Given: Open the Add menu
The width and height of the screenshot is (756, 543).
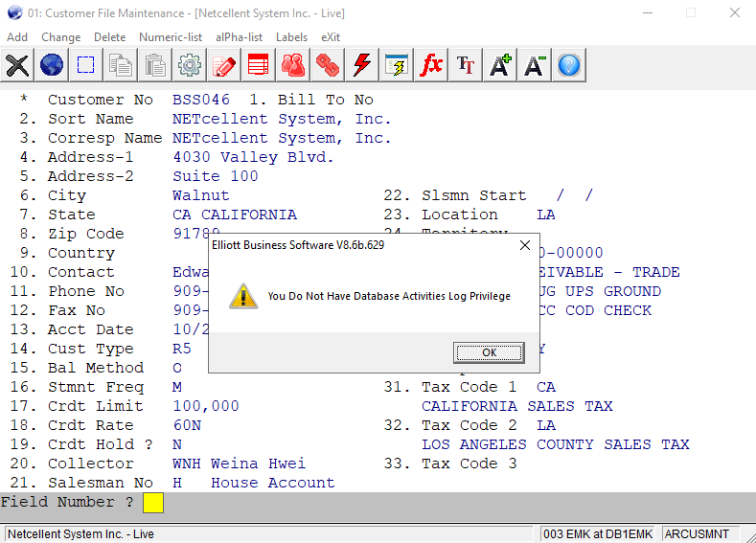Looking at the screenshot, I should pos(17,37).
